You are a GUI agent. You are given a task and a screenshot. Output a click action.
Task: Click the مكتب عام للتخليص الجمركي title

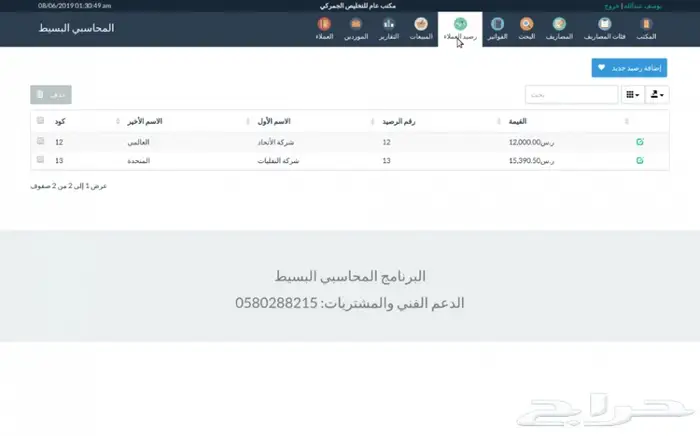point(358,6)
